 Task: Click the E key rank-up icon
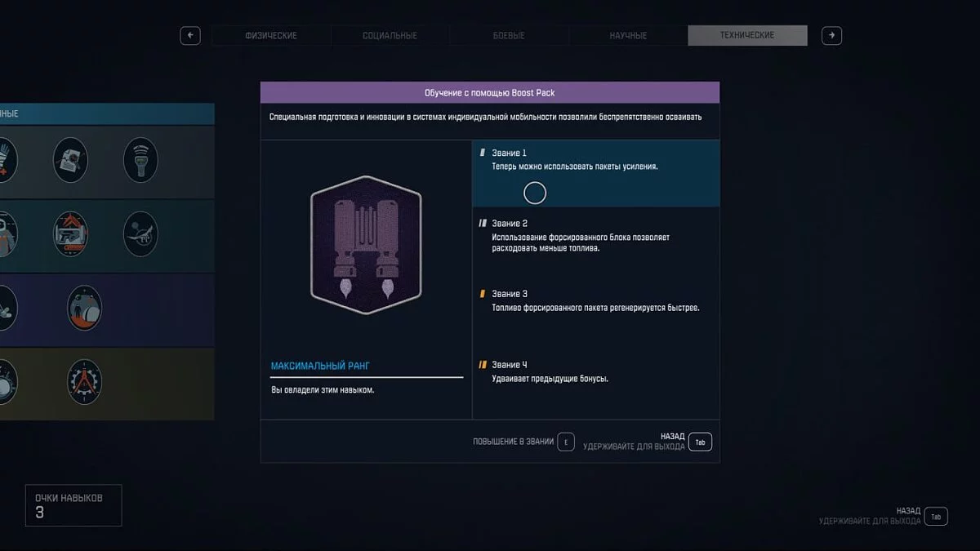tap(566, 442)
